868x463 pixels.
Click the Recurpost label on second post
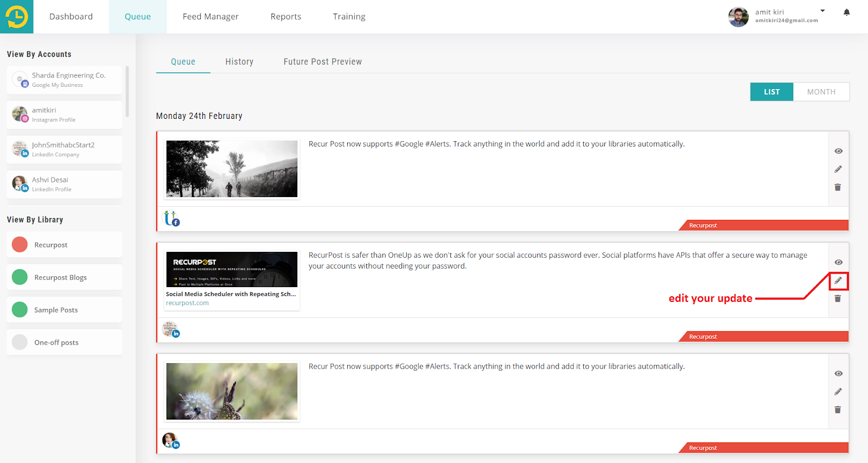tap(703, 337)
